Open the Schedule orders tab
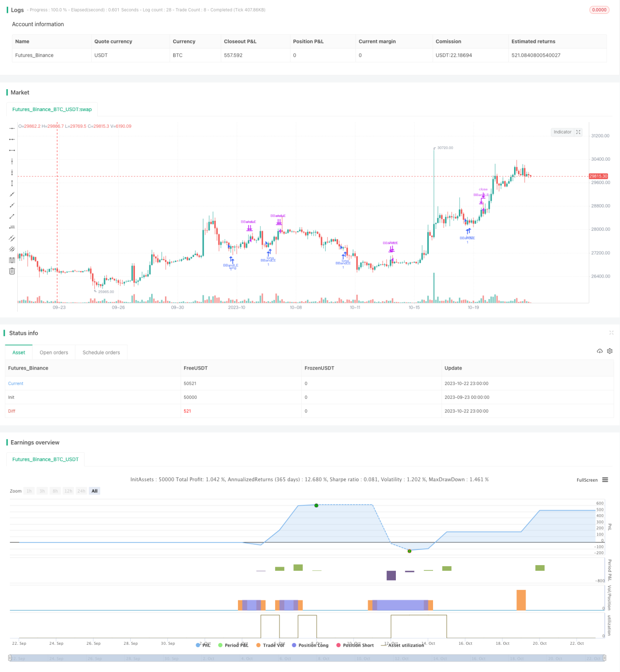 click(x=101, y=352)
